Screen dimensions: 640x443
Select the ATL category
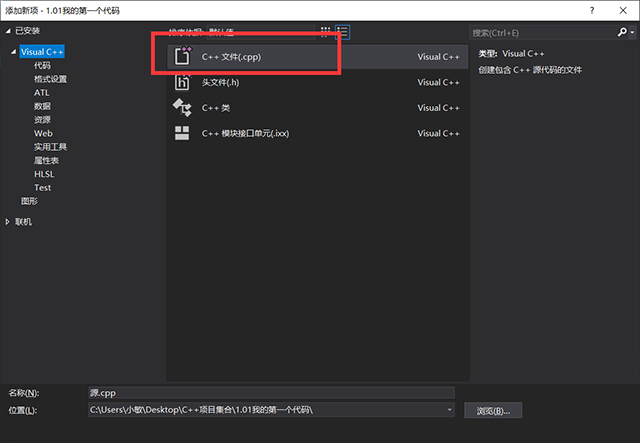coord(42,93)
